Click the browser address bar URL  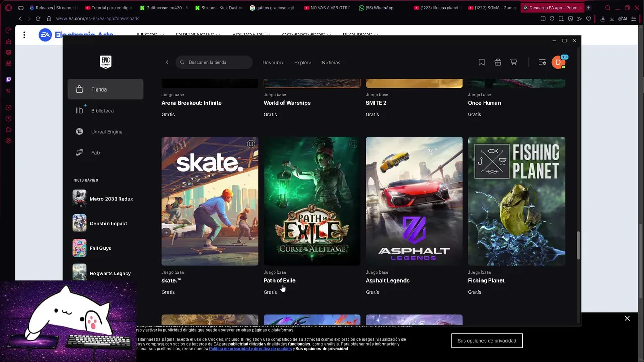pyautogui.click(x=98, y=19)
